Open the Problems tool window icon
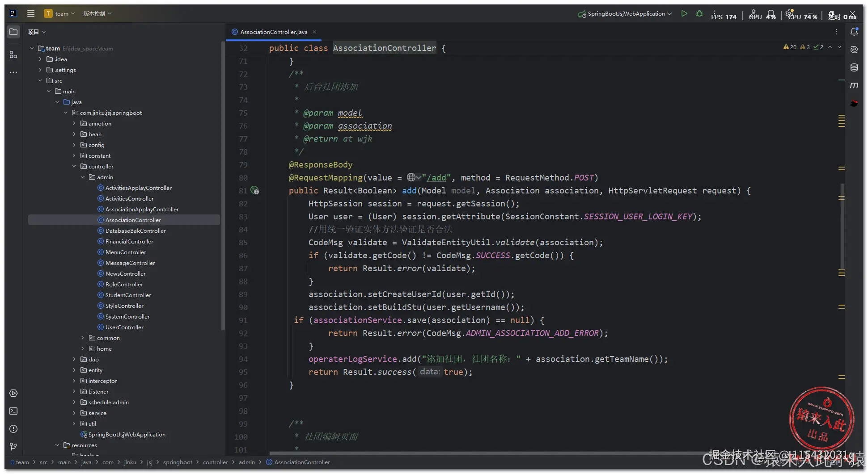Screen dimensions: 868x474 pyautogui.click(x=13, y=429)
